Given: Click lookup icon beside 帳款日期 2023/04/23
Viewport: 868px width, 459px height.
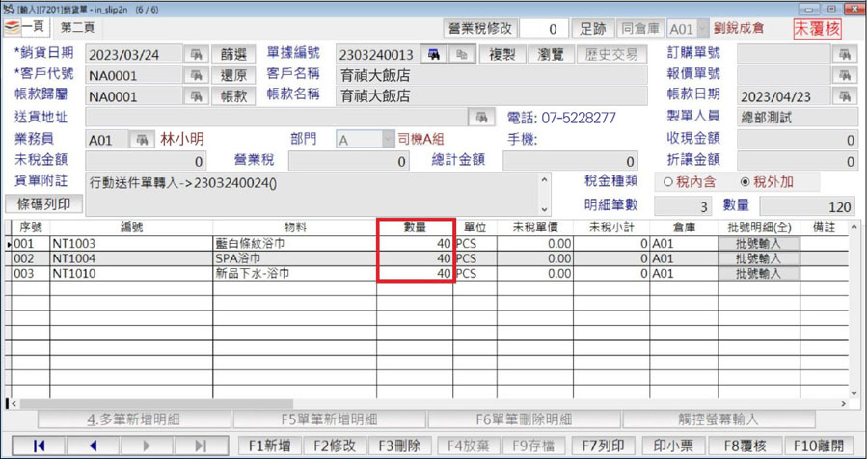Looking at the screenshot, I should [845, 96].
